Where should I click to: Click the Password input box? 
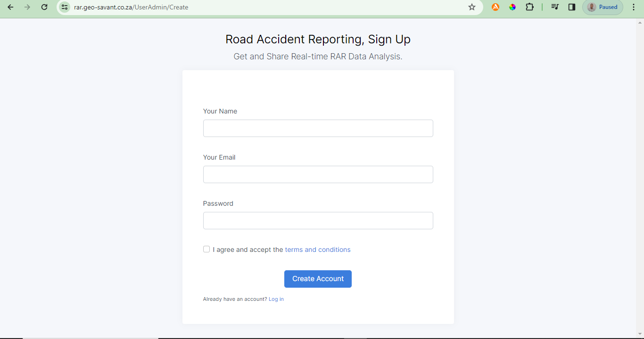point(318,220)
